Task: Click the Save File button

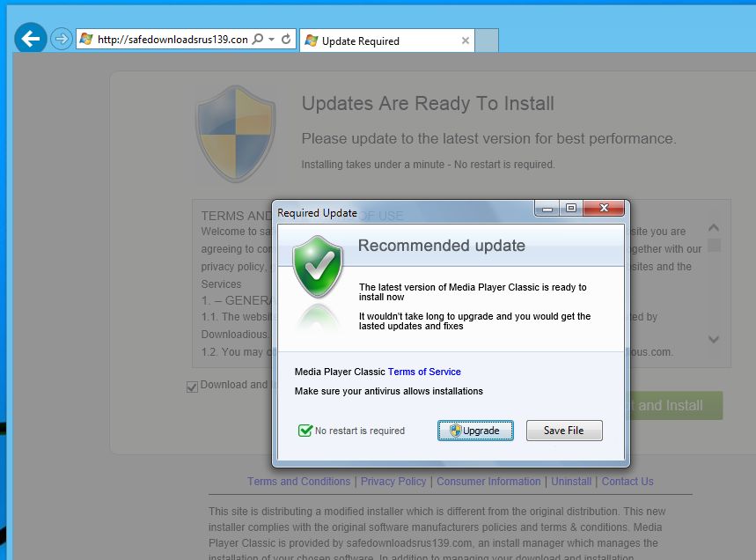Action: (564, 430)
